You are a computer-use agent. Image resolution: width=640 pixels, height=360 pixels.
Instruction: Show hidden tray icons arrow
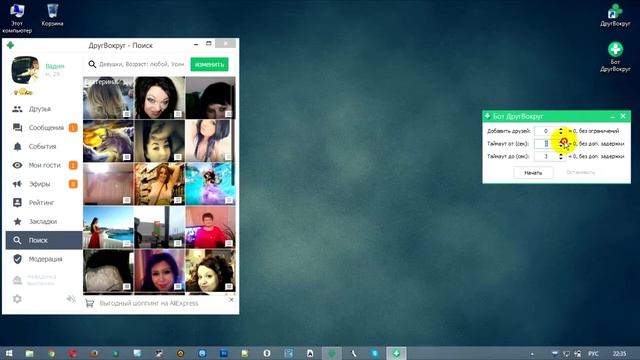click(x=532, y=353)
